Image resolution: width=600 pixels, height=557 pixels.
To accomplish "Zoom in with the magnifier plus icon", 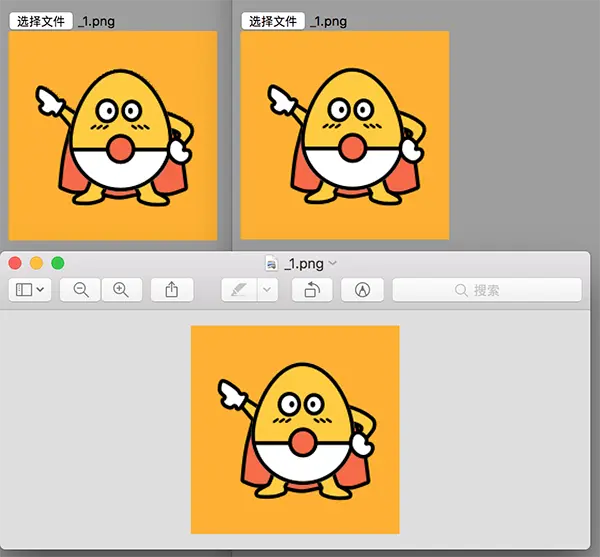I will tap(122, 290).
